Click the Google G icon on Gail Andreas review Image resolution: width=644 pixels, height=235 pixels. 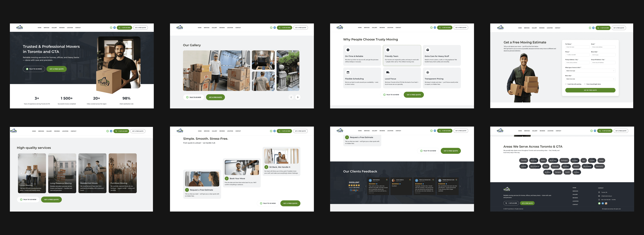click(387, 180)
